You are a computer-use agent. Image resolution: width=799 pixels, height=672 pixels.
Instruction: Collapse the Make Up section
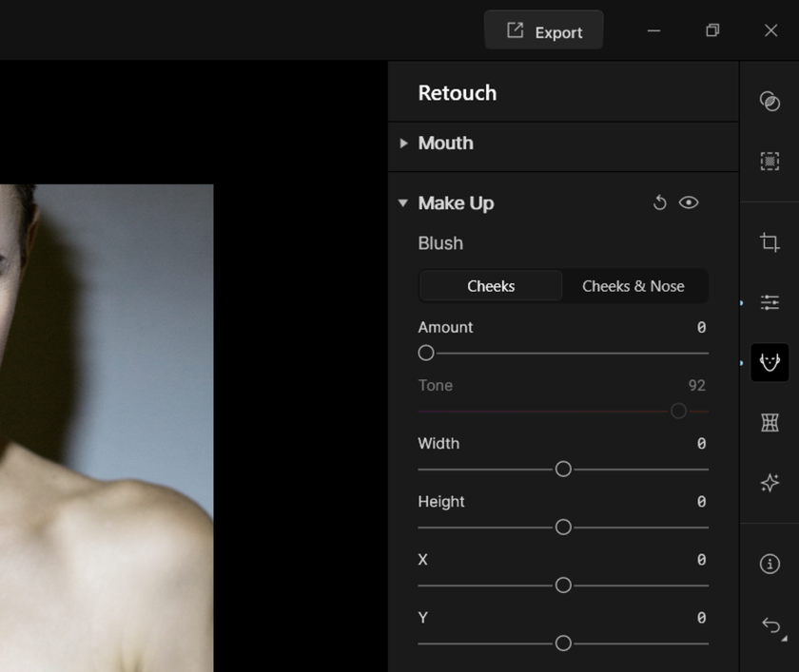click(403, 203)
